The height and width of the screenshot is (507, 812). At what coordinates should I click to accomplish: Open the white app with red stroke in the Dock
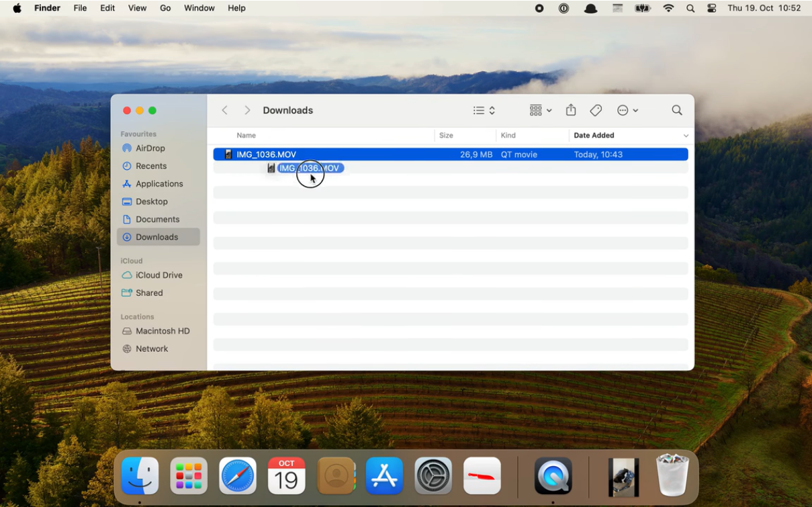(482, 476)
